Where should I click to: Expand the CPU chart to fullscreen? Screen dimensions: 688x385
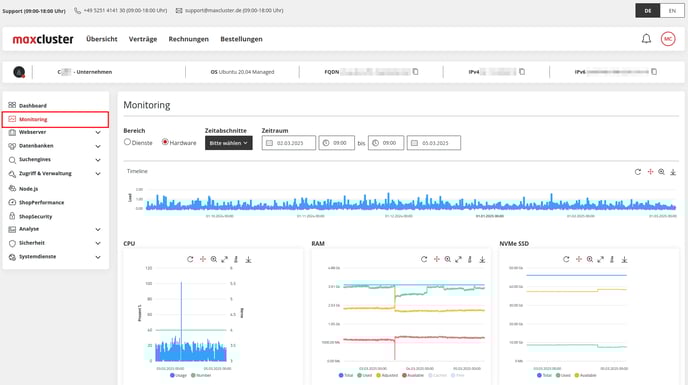tap(225, 259)
